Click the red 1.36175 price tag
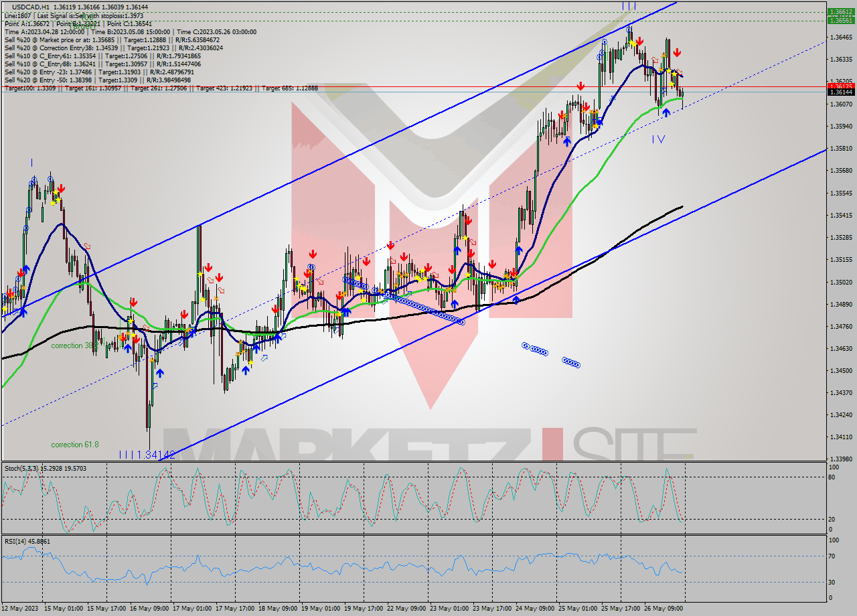Image resolution: width=857 pixels, height=616 pixels. 840,86
